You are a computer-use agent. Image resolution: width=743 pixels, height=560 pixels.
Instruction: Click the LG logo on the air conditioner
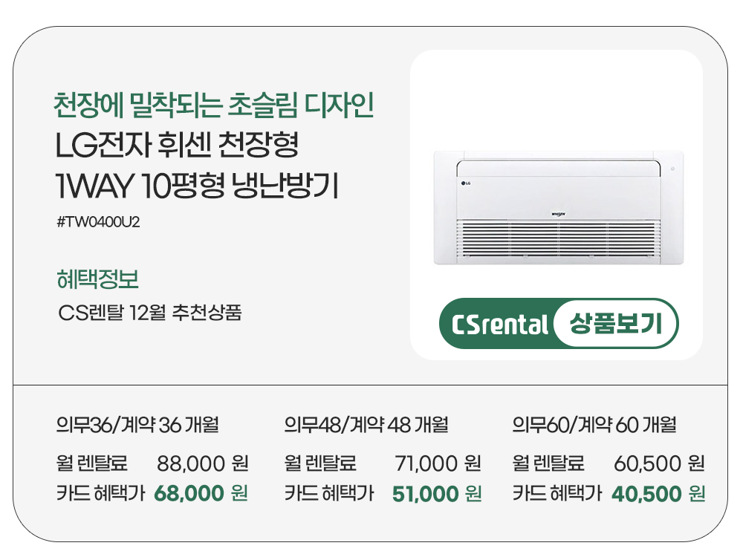(467, 183)
